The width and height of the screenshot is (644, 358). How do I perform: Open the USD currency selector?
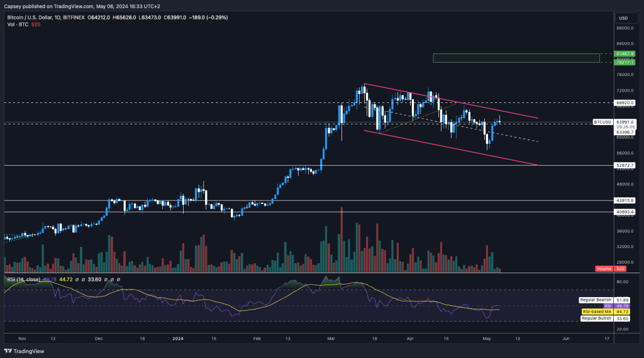click(626, 18)
